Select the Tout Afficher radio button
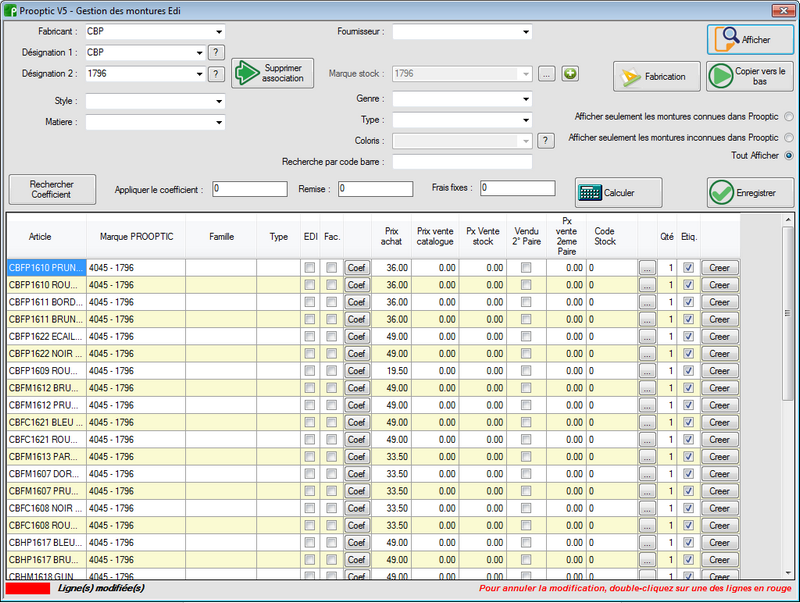Viewport: 800px width, 603px height. [x=789, y=156]
